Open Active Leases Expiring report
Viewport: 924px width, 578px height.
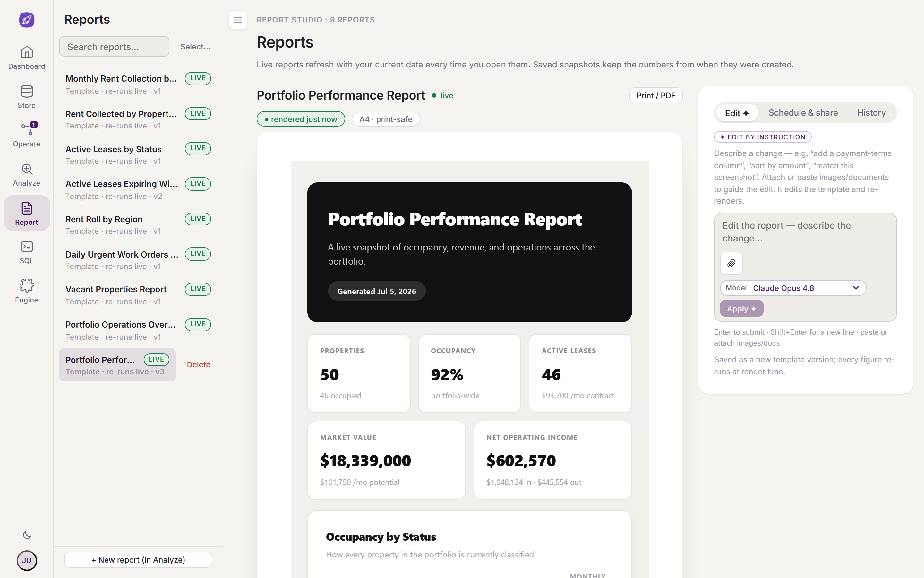pos(138,189)
